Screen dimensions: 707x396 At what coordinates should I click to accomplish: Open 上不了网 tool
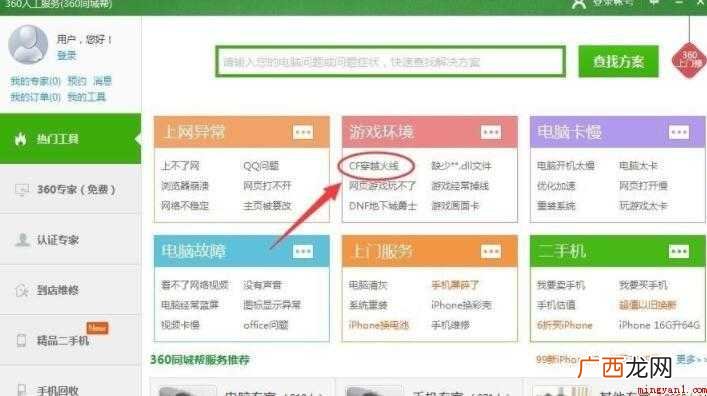180,166
